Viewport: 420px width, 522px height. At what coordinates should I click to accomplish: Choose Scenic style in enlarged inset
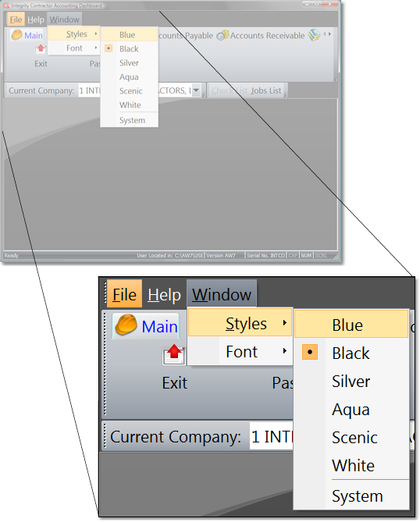pyautogui.click(x=351, y=438)
